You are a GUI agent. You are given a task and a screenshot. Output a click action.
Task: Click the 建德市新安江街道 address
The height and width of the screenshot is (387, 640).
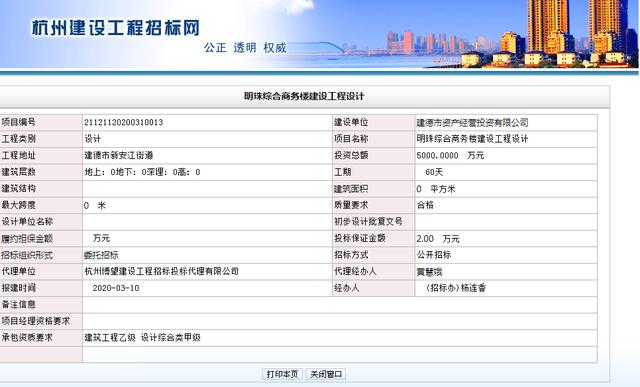tap(119, 156)
